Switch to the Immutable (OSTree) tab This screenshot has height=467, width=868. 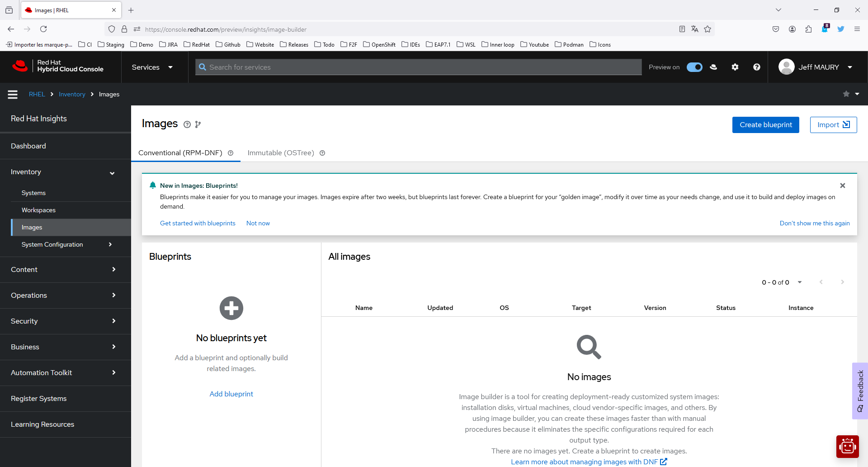tap(280, 152)
